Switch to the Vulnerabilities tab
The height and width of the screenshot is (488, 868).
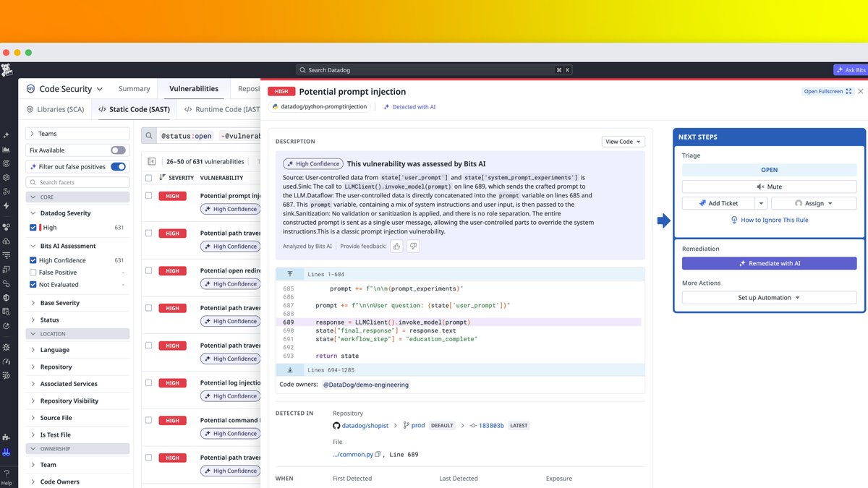(x=194, y=89)
